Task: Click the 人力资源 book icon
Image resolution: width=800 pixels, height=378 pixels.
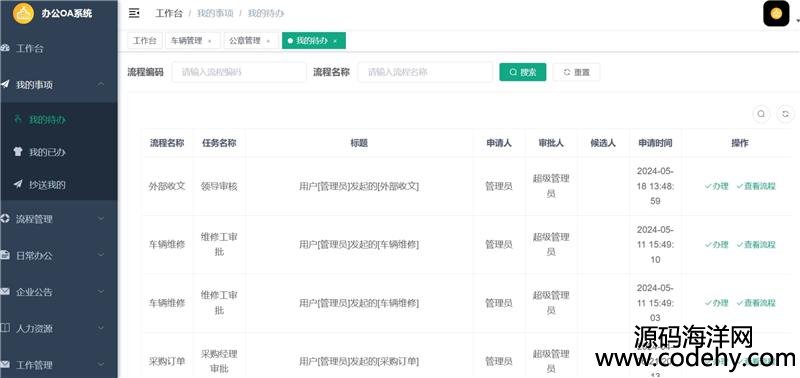Action: tap(5, 328)
